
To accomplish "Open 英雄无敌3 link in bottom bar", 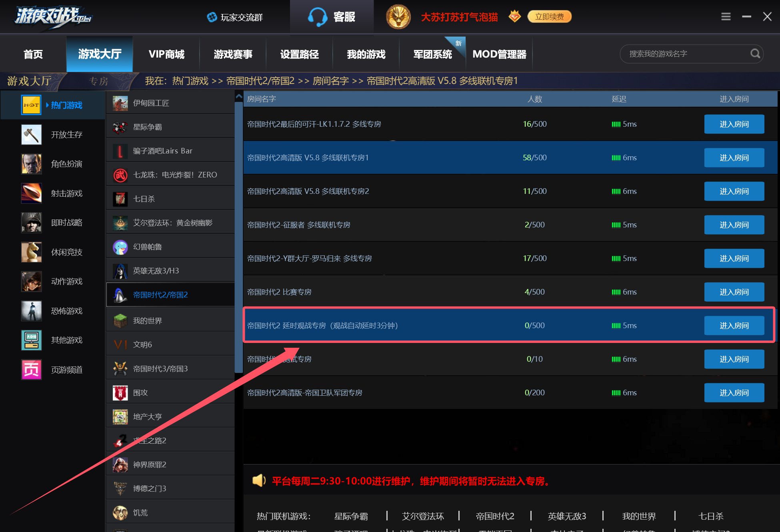I will (x=567, y=516).
